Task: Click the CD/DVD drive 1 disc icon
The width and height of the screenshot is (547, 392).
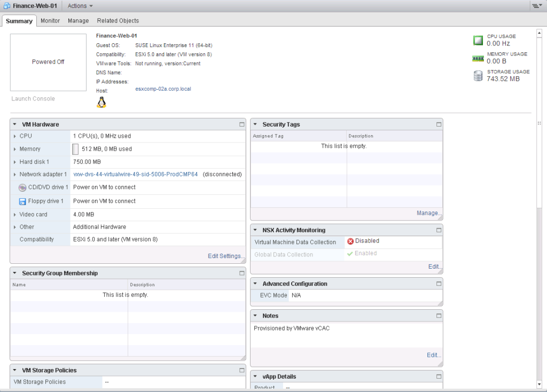Action: pos(22,187)
